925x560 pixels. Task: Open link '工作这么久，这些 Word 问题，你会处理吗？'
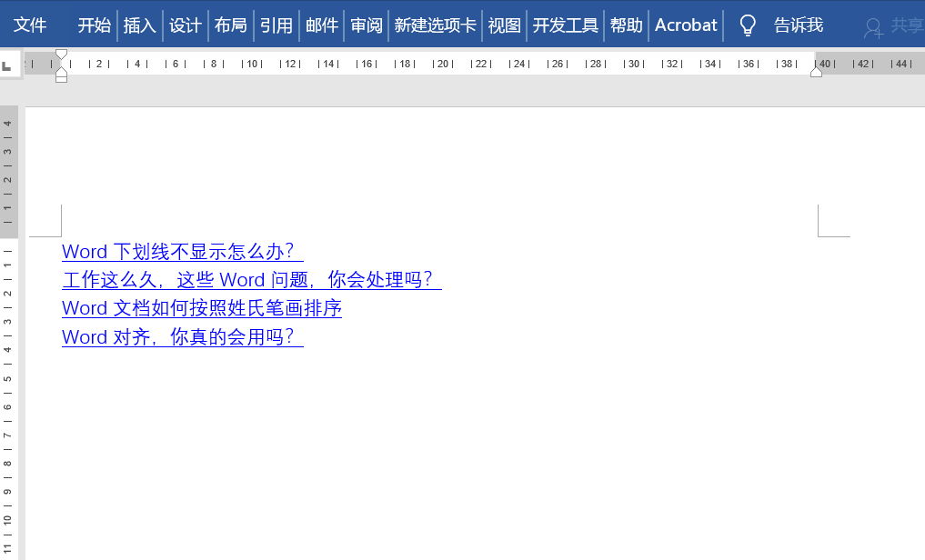point(251,279)
